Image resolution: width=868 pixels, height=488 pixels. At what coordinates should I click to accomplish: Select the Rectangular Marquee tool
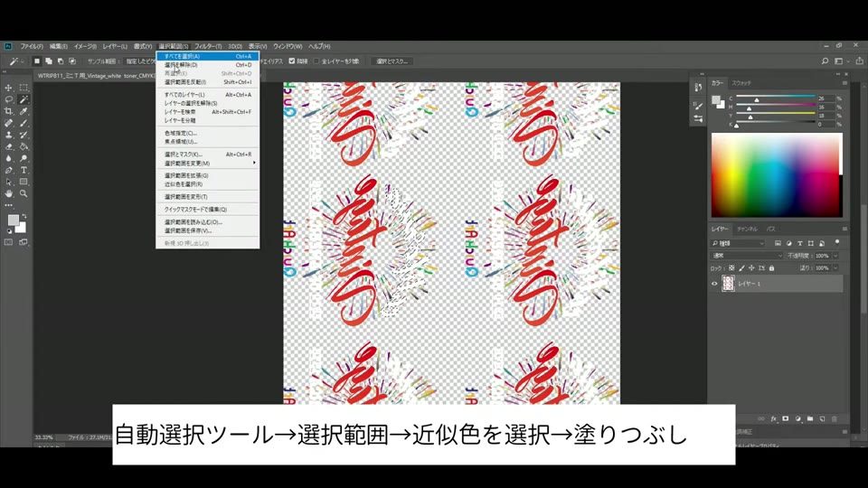pos(24,88)
